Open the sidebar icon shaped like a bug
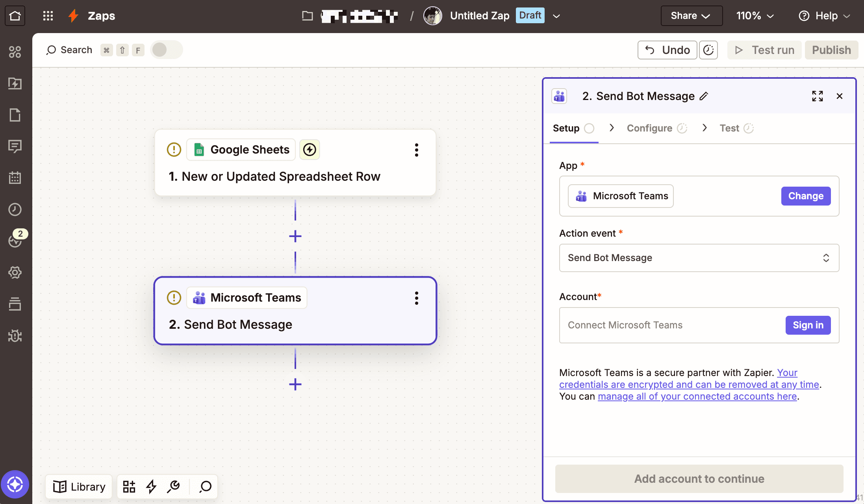Image resolution: width=864 pixels, height=504 pixels. (x=15, y=335)
